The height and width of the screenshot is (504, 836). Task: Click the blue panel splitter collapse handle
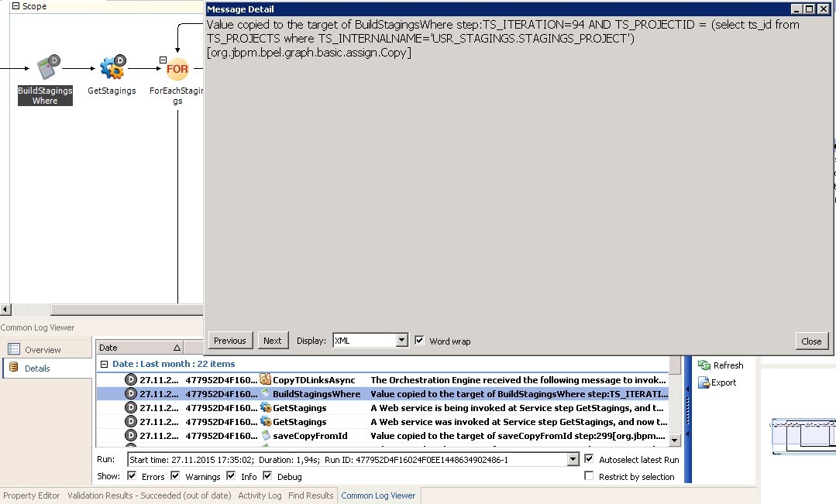688,411
